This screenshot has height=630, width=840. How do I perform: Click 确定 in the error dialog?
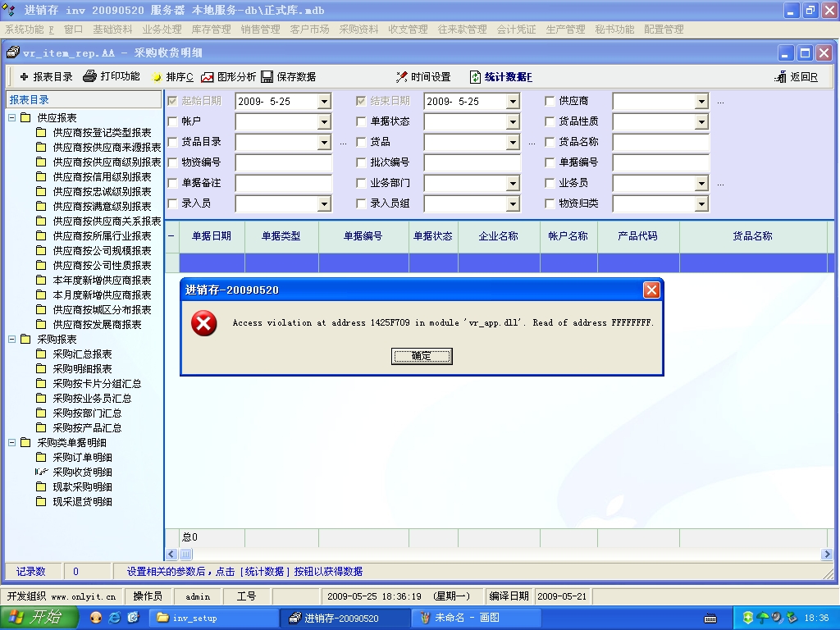[x=422, y=356]
